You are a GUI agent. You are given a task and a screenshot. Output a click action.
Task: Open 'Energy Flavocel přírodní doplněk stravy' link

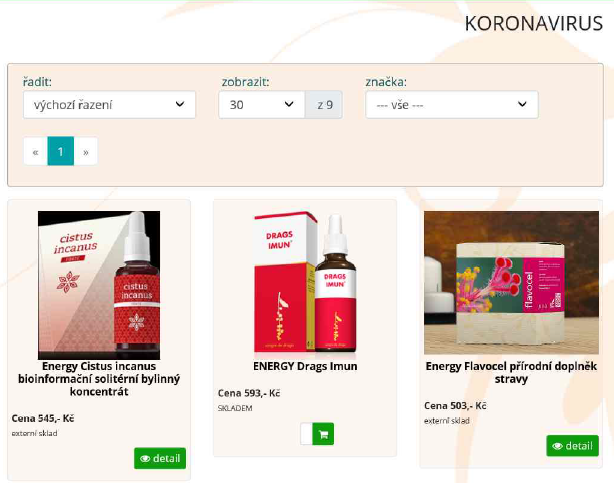pos(511,373)
